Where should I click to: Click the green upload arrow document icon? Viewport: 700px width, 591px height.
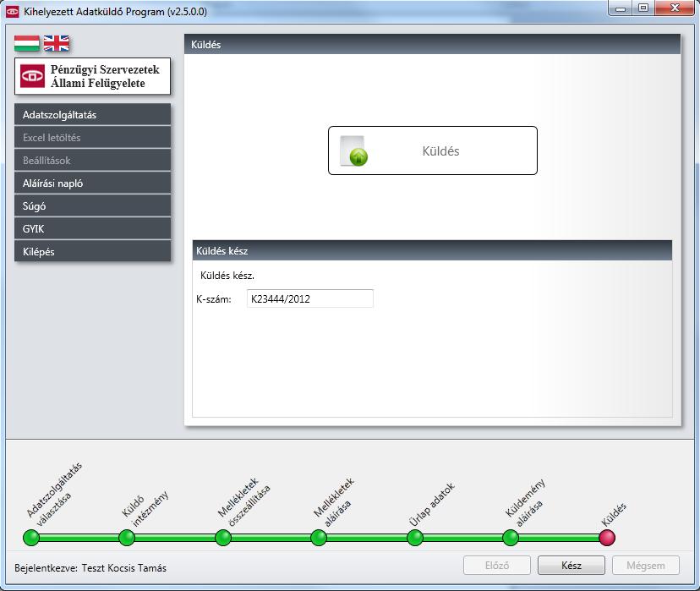tap(353, 150)
